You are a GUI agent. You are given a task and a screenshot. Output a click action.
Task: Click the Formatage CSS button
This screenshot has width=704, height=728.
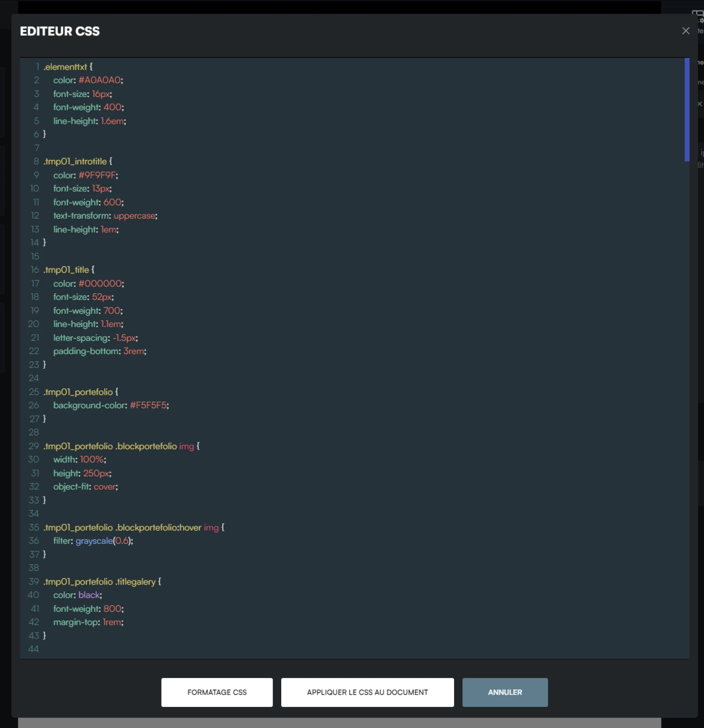(217, 692)
